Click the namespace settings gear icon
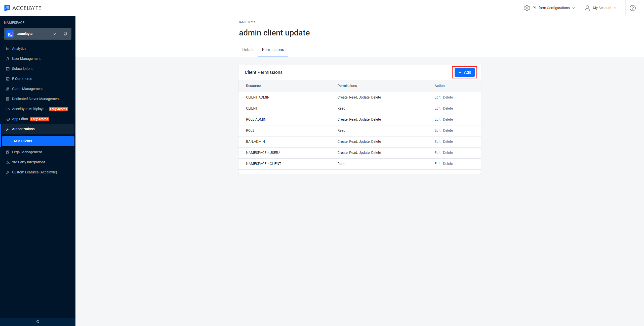644x326 pixels. pos(65,34)
